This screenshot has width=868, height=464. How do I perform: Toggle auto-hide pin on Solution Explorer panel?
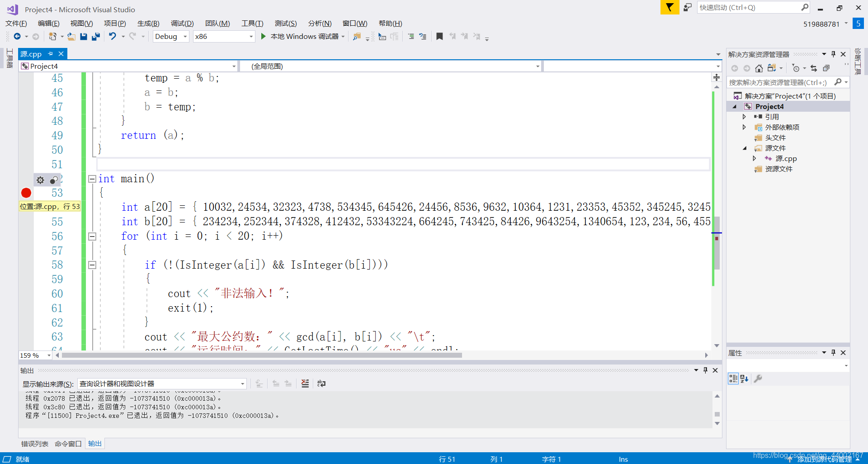pyautogui.click(x=833, y=54)
